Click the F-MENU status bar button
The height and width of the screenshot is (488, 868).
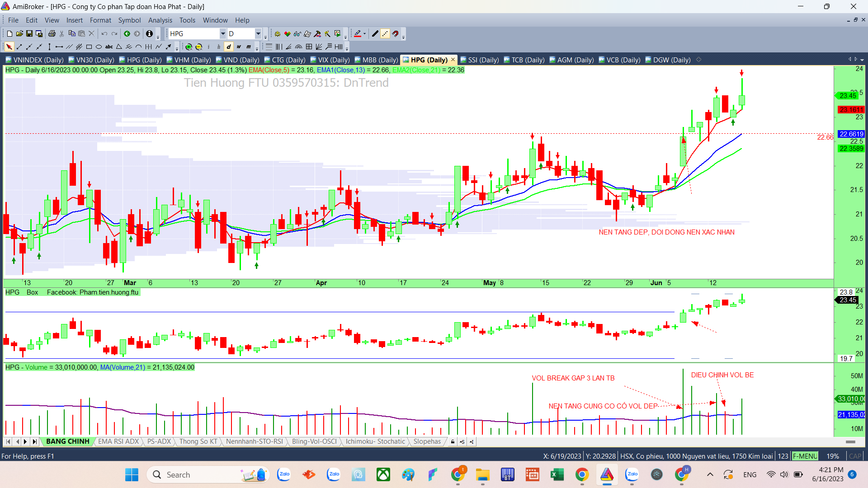click(x=805, y=456)
